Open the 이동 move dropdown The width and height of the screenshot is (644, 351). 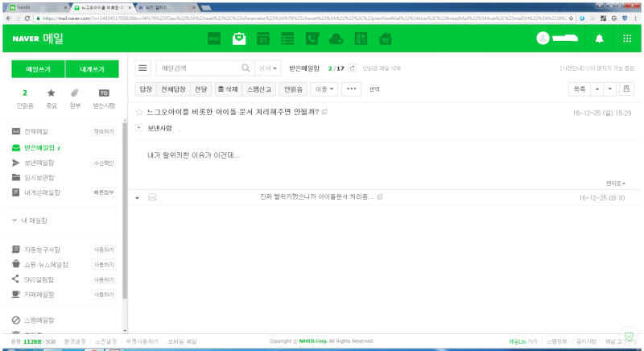tap(324, 89)
